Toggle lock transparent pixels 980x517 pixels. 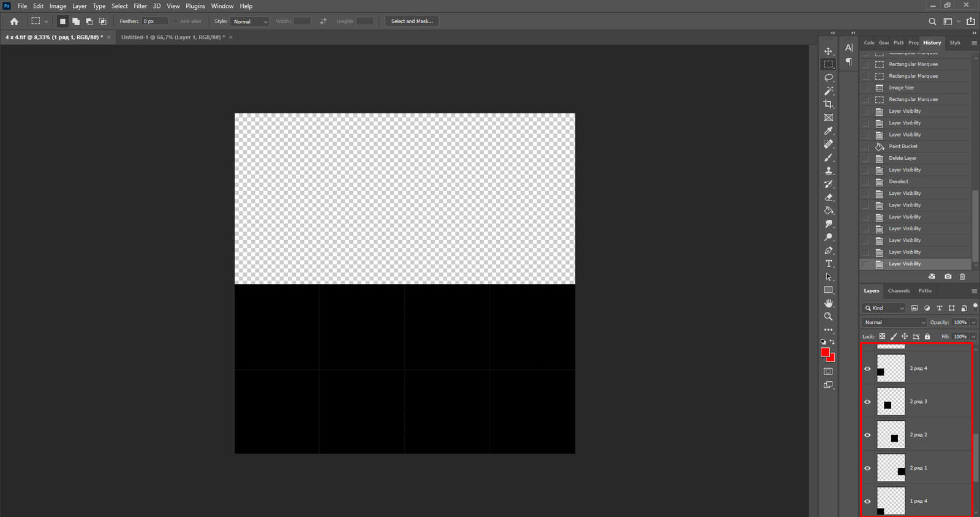pos(882,336)
